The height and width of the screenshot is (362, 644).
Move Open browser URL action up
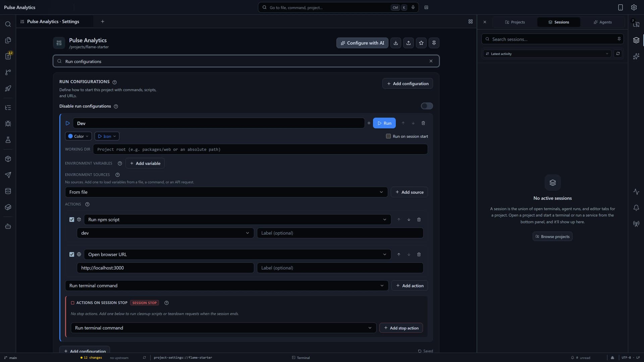[399, 254]
